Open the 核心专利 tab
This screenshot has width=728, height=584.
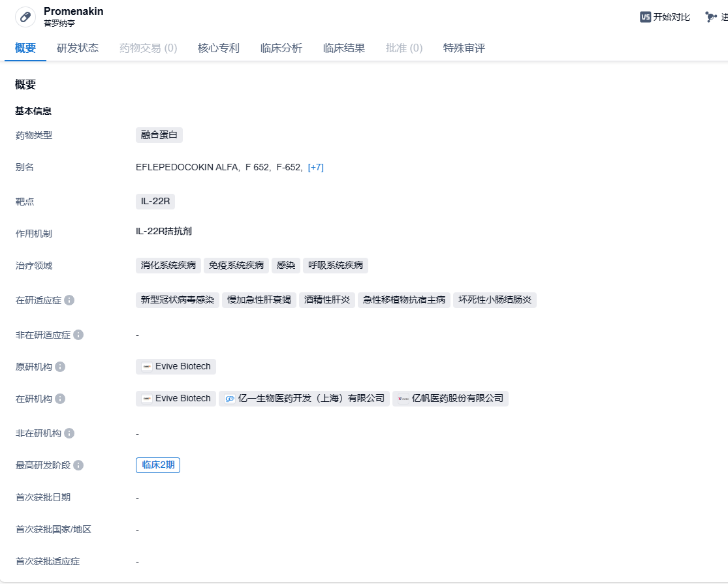[x=219, y=48]
